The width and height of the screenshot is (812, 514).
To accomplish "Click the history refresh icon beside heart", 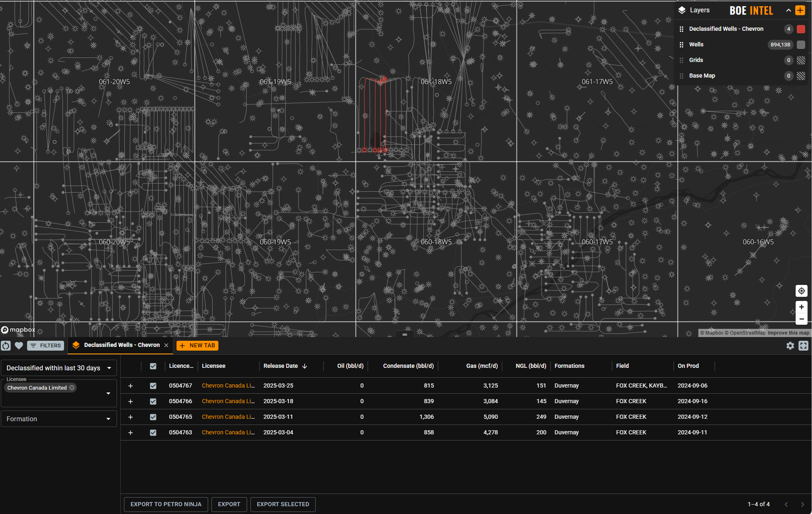I will coord(6,346).
